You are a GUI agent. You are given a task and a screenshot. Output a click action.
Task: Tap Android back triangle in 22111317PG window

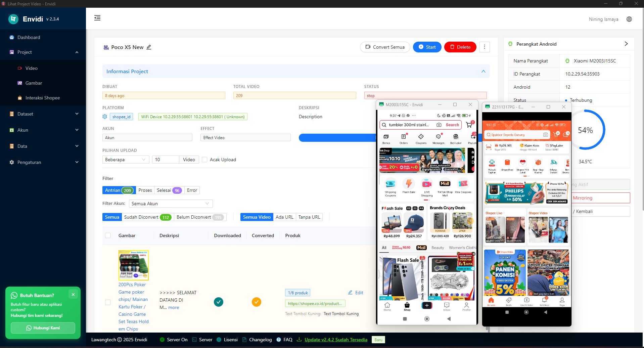[545, 312]
